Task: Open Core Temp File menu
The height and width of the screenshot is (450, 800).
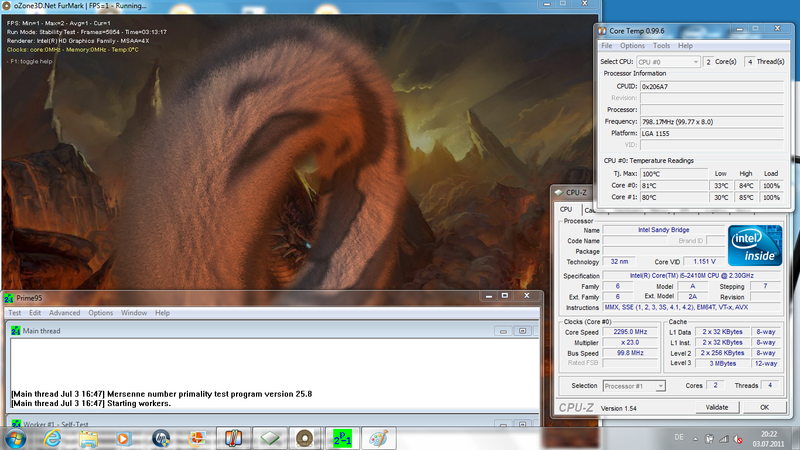Action: click(607, 45)
